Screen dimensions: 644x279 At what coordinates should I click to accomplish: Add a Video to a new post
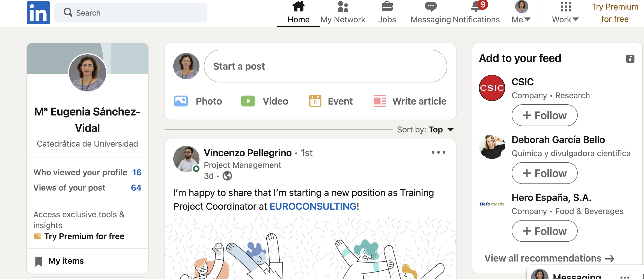click(x=264, y=101)
